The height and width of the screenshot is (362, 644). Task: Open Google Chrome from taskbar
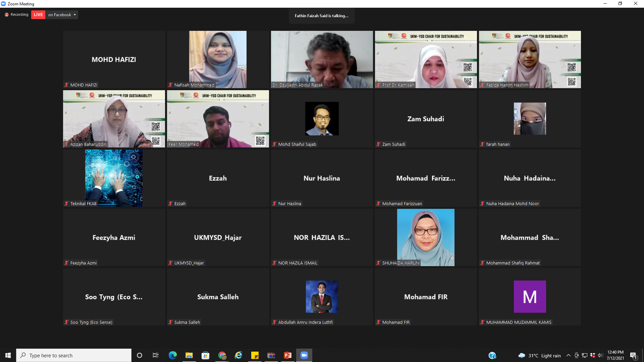(x=222, y=355)
